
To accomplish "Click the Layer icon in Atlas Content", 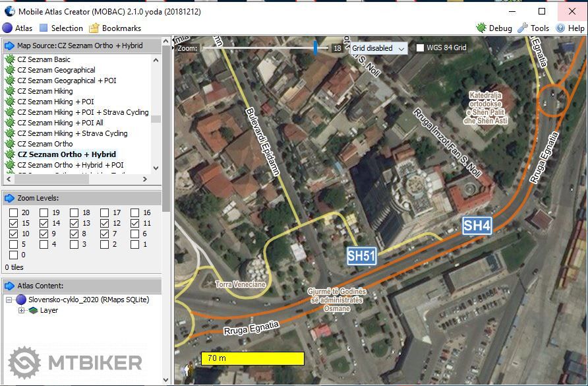I will click(x=32, y=310).
